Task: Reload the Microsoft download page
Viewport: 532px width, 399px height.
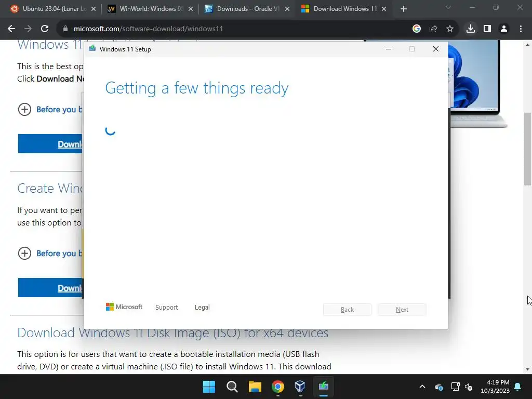Action: [x=45, y=29]
